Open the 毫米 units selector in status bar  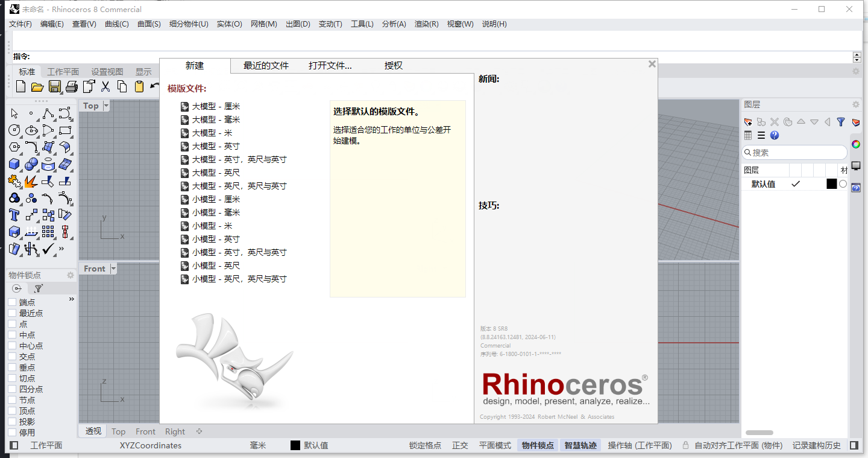coord(258,445)
